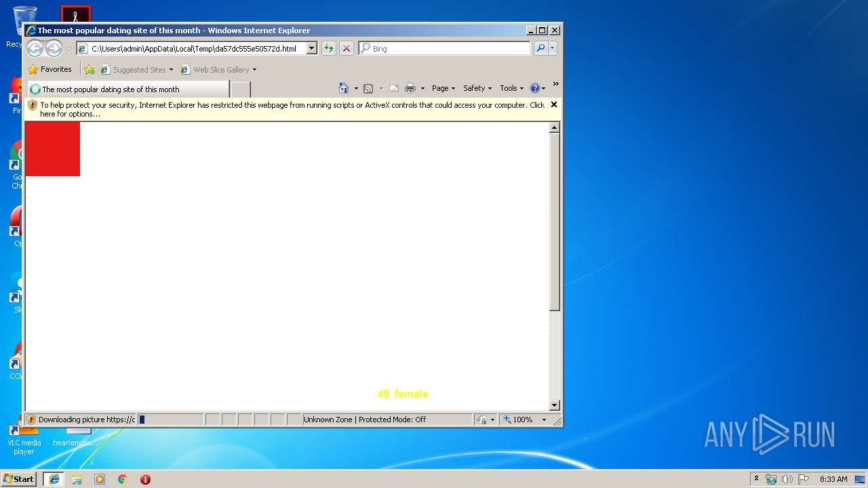Show more toolbar commands chevron
Screen dimensions: 868x488
tap(555, 84)
